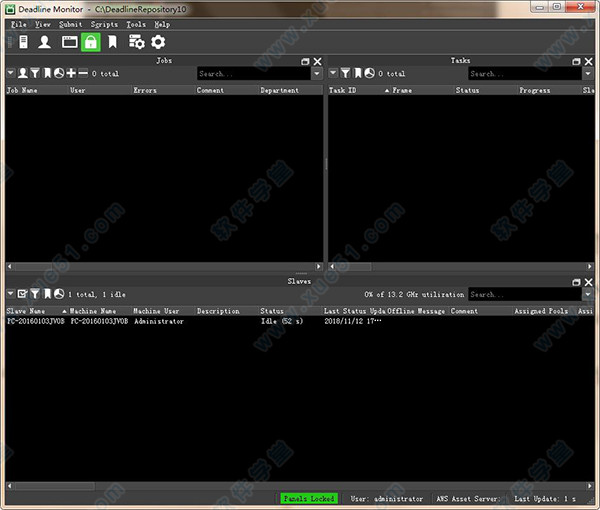
Task: Click the Deadline Monitor title bar app icon
Action: 10,9
